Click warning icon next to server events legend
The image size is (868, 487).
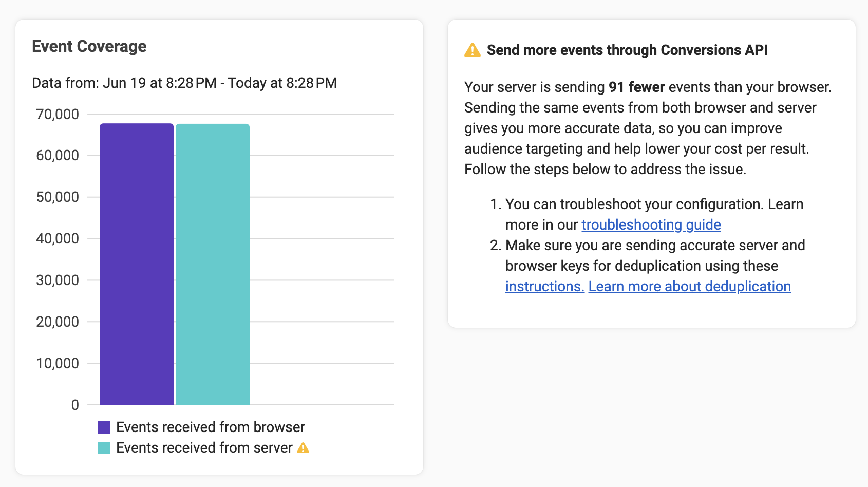coord(303,448)
